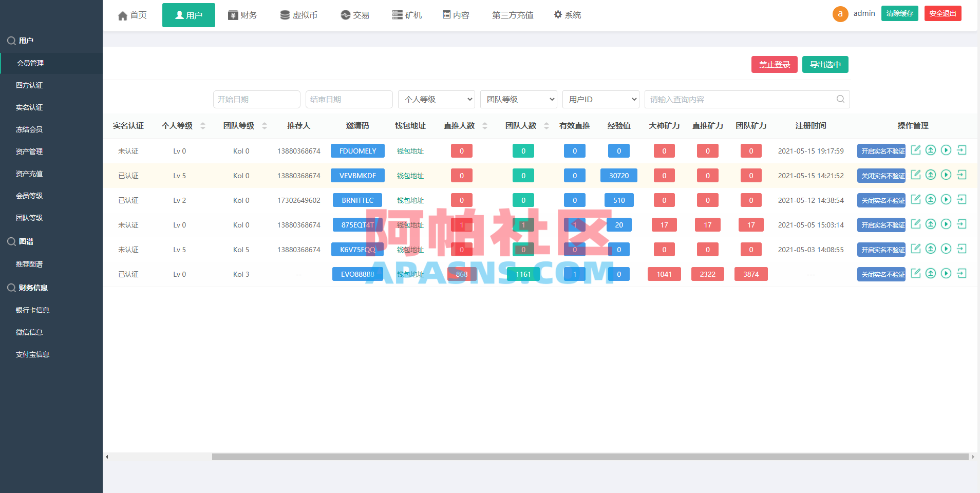
Task: Click the upload-arrow circle icon in the EVO88888 row
Action: coord(931,273)
